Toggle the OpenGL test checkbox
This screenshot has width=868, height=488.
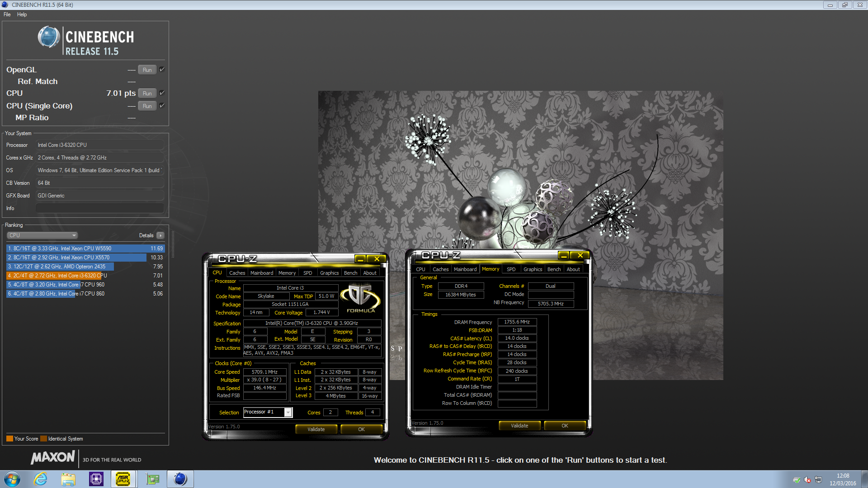pos(162,70)
